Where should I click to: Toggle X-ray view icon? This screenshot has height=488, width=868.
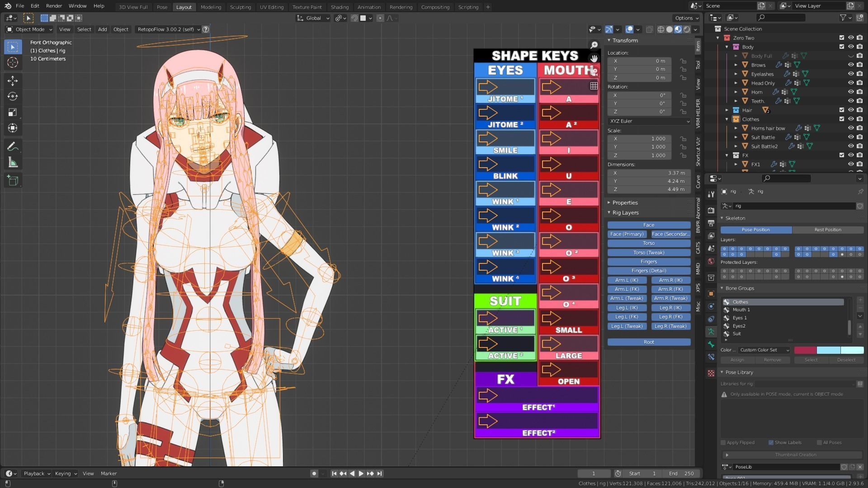click(649, 29)
